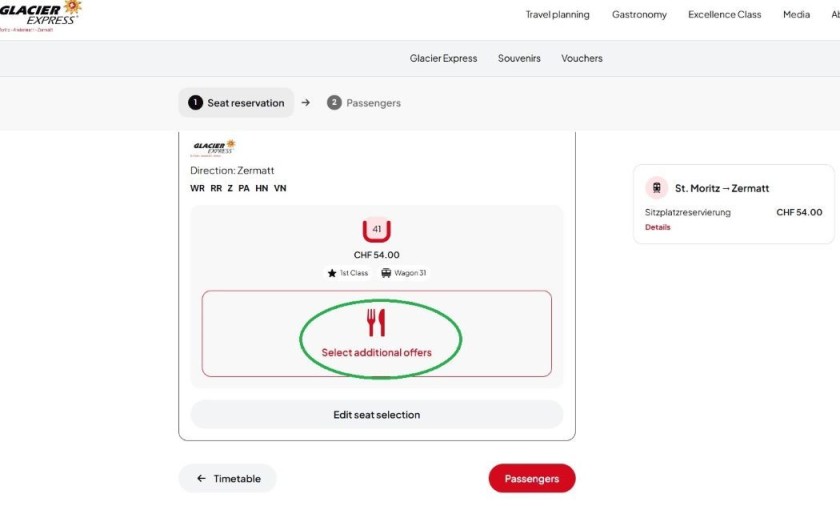Viewport: 840px width, 506px height.
Task: Go back to Timetable
Action: (x=228, y=478)
